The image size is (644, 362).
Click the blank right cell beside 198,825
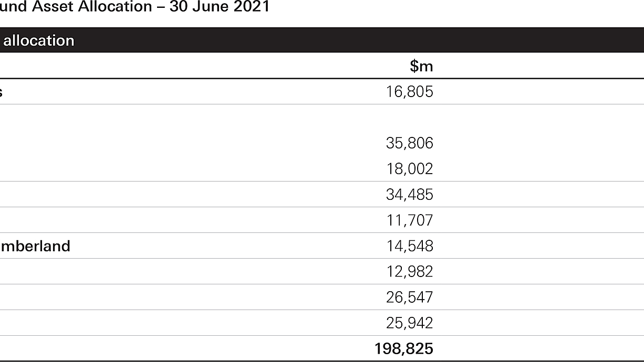coord(539,349)
